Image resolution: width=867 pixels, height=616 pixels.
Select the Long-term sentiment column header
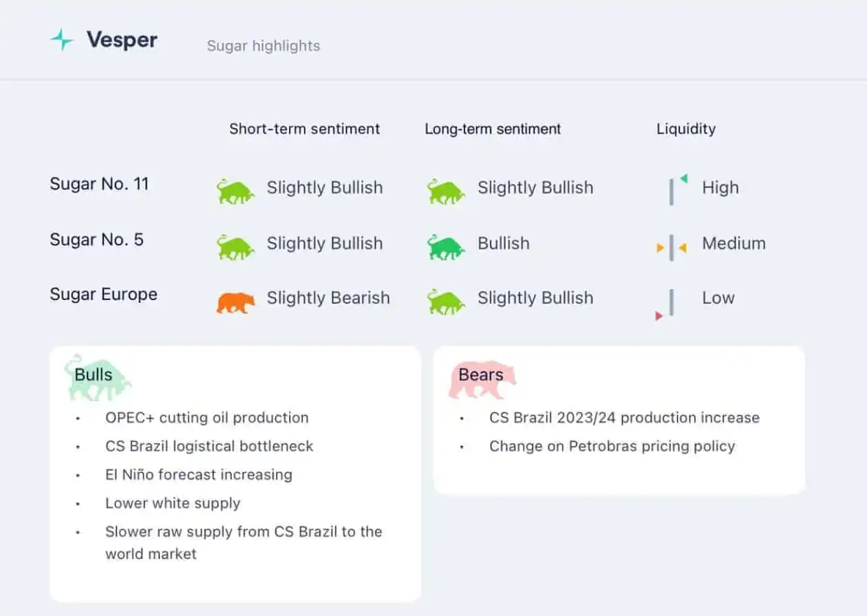pos(493,129)
